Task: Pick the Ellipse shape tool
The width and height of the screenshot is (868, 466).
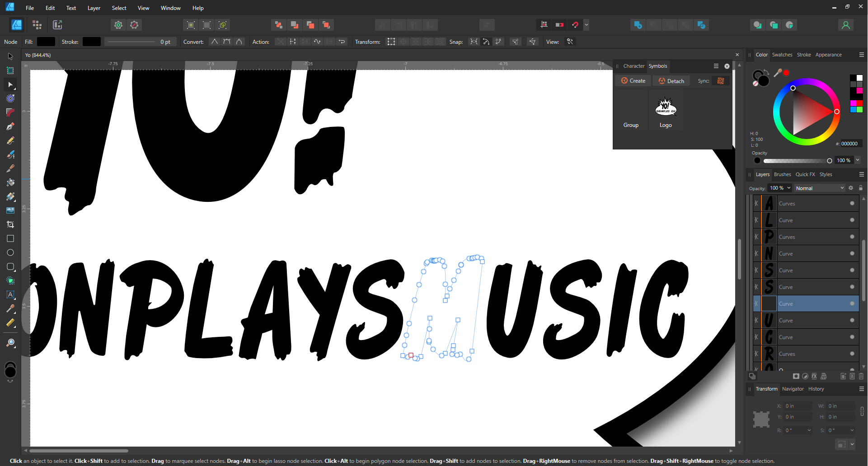Action: tap(10, 252)
